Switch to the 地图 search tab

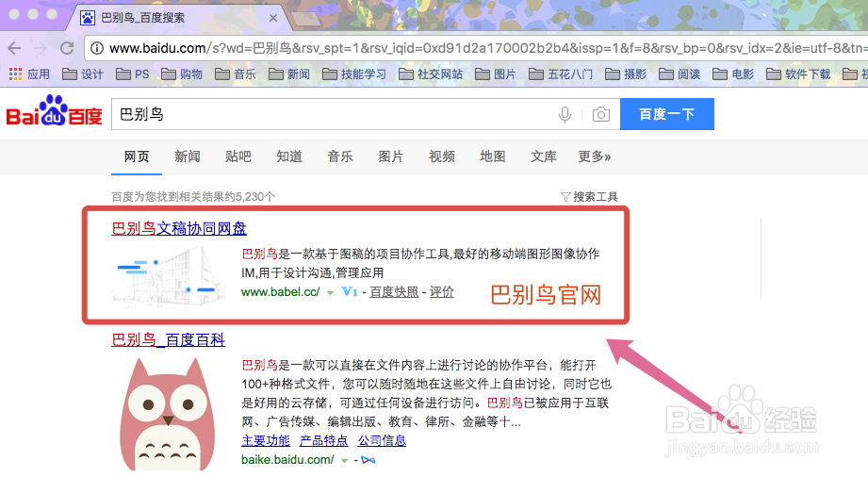click(x=493, y=156)
